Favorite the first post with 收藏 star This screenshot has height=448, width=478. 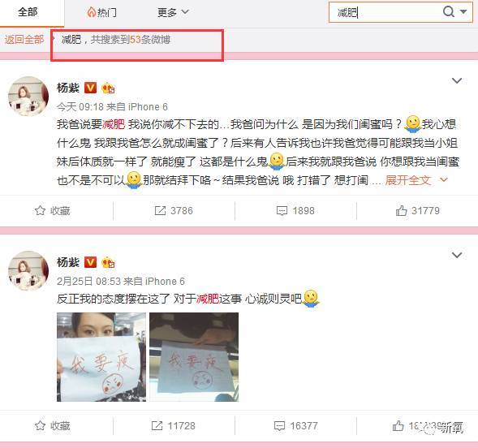[x=52, y=210]
